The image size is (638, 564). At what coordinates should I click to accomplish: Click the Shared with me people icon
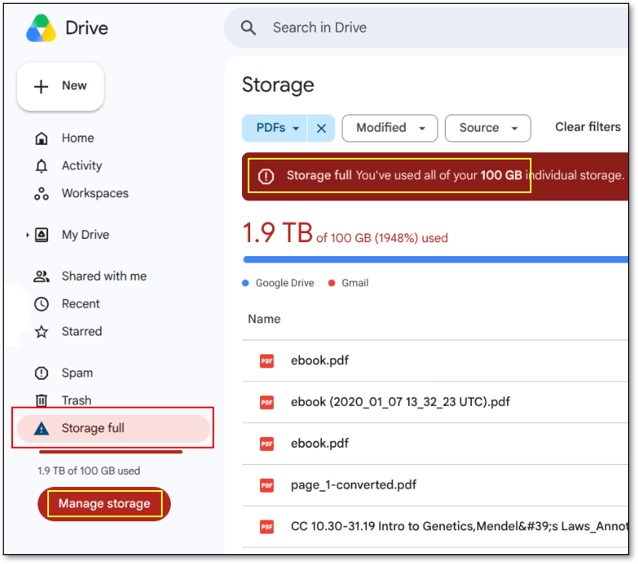(x=42, y=276)
